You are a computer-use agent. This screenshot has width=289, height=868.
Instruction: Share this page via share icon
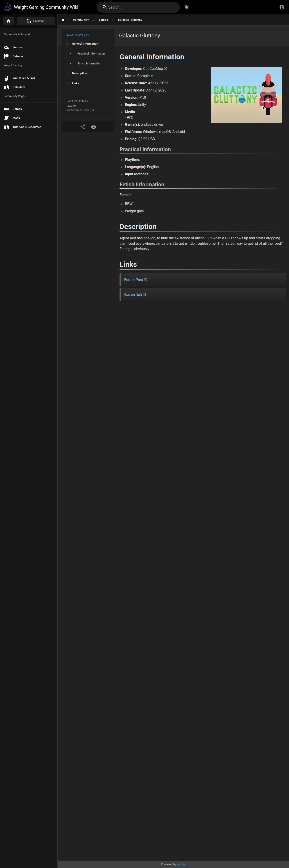[x=83, y=127]
